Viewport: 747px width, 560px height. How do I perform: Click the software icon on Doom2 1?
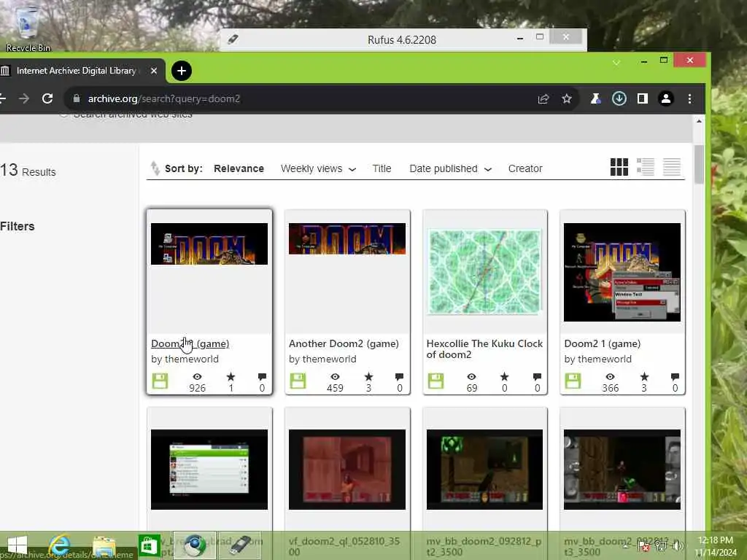point(573,381)
